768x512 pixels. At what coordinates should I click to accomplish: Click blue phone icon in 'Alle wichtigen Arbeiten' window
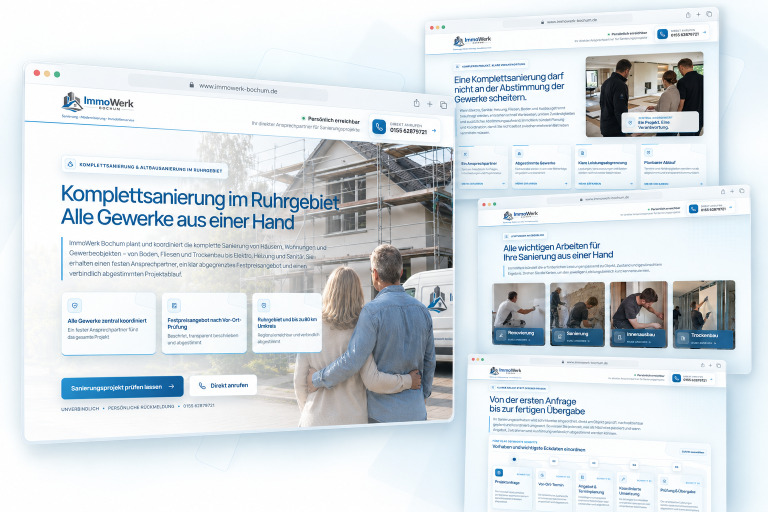point(693,209)
